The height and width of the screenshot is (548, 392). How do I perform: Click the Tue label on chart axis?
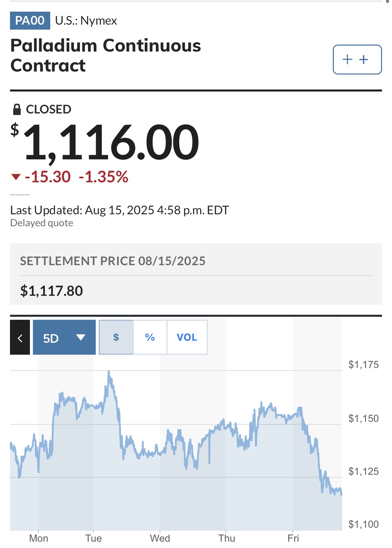[x=93, y=538]
